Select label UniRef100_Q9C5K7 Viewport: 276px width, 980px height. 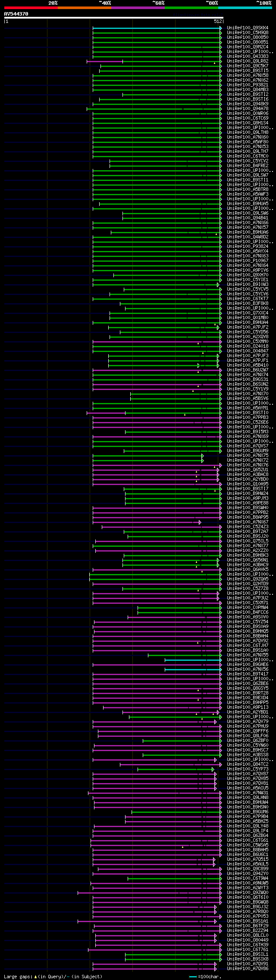(248, 66)
